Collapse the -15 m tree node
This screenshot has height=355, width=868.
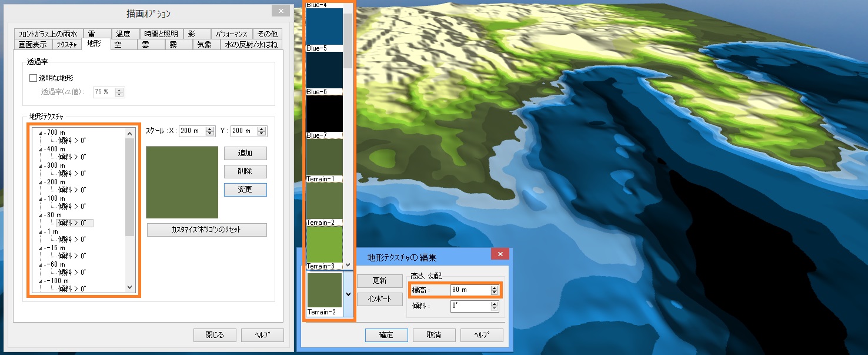[41, 248]
